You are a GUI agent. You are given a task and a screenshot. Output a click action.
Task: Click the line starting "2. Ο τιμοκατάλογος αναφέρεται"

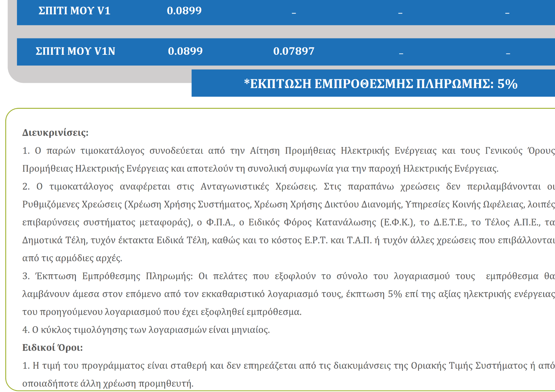(x=289, y=186)
